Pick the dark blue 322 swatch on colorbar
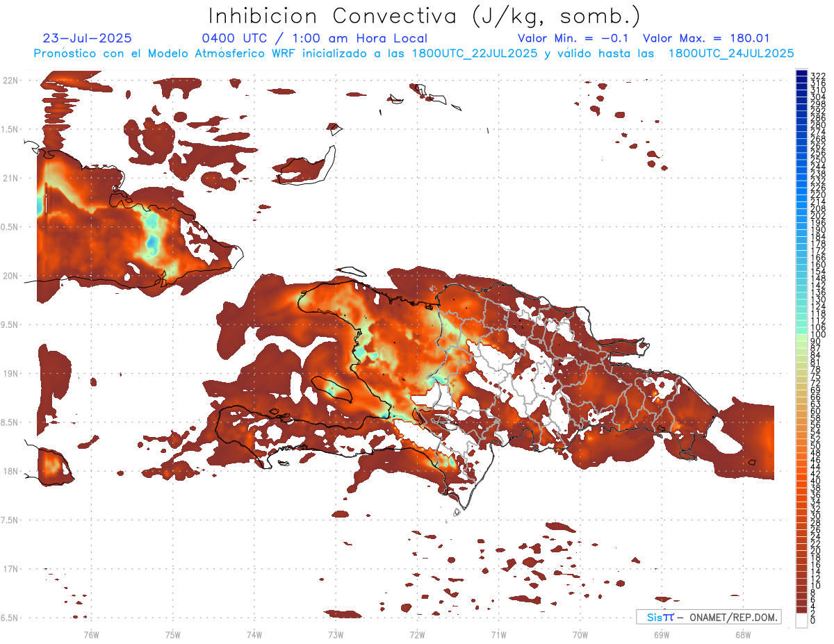This screenshot has width=834, height=644. click(x=801, y=74)
